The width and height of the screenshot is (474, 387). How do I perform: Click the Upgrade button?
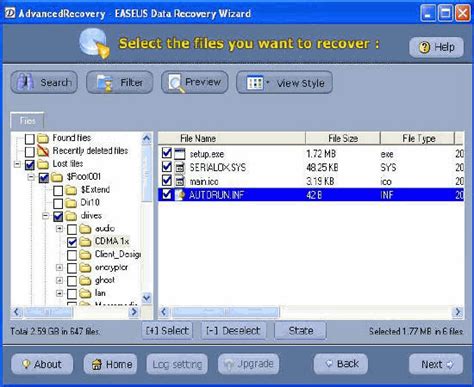pyautogui.click(x=249, y=364)
